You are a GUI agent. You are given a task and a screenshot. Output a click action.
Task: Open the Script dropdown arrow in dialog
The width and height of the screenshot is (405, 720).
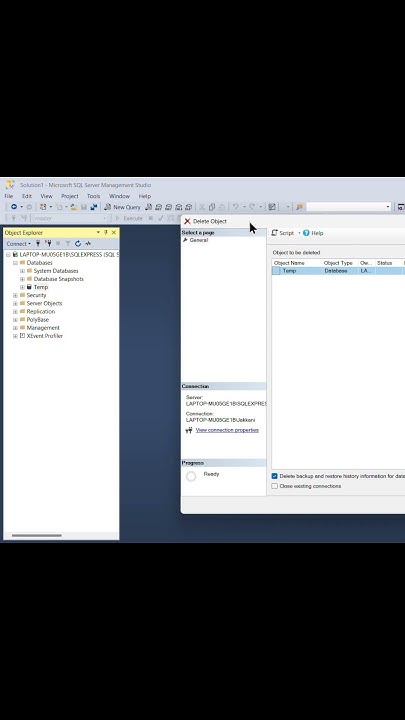pos(299,233)
